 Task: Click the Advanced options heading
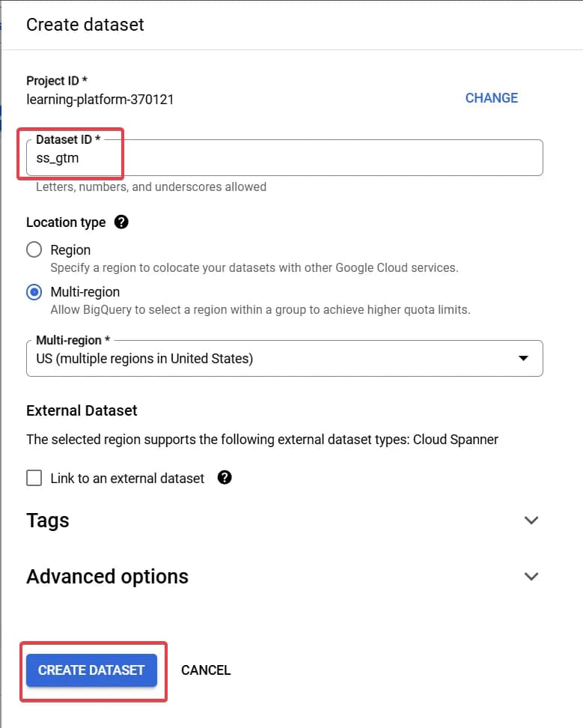pos(108,577)
